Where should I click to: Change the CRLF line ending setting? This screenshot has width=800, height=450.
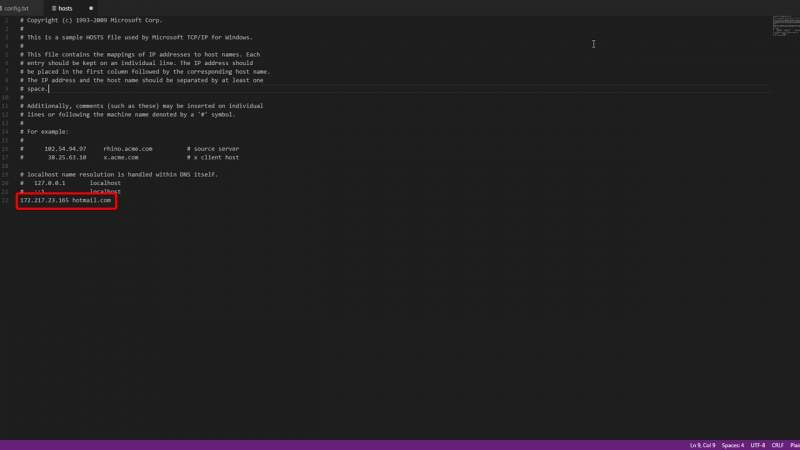click(x=778, y=445)
